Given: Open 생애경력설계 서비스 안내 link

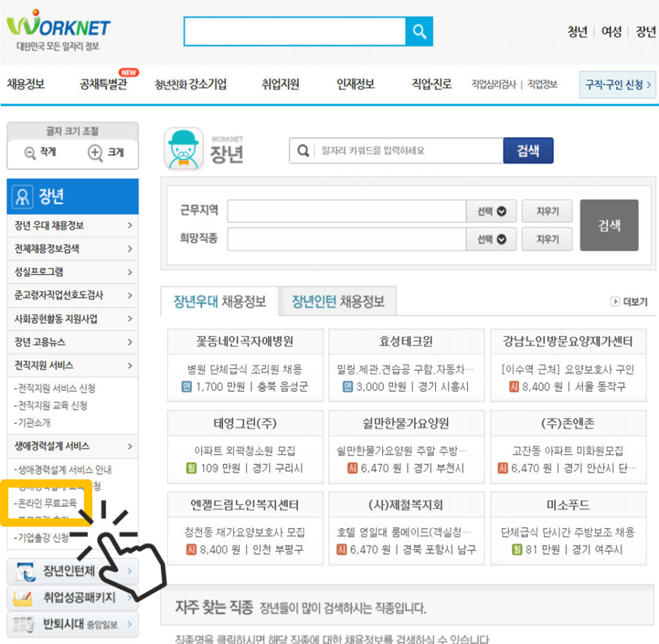Looking at the screenshot, I should coord(63,469).
